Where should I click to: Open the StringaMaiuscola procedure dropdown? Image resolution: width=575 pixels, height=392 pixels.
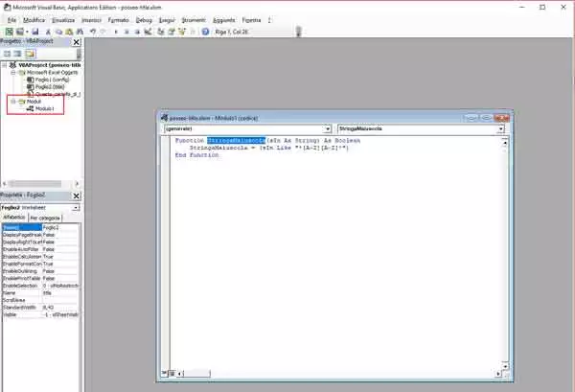click(500, 129)
